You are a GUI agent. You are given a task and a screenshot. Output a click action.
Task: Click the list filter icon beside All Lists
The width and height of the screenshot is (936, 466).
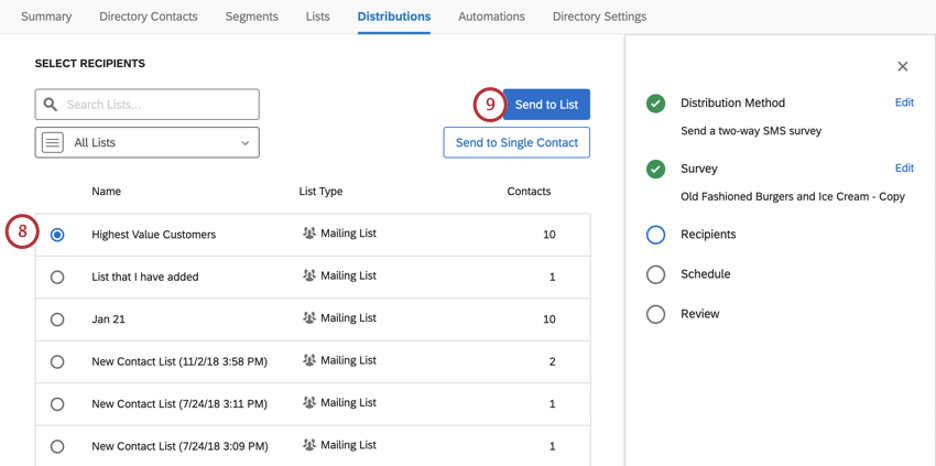(53, 143)
